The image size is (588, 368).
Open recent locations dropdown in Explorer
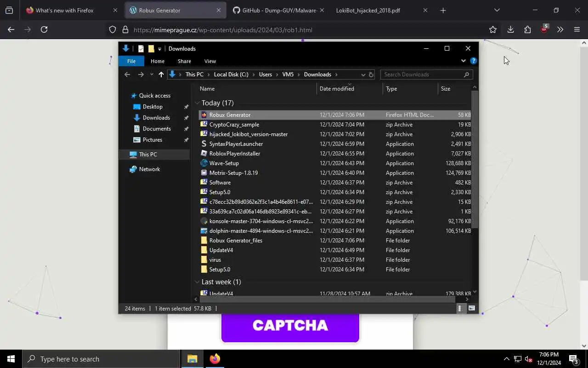pyautogui.click(x=152, y=75)
